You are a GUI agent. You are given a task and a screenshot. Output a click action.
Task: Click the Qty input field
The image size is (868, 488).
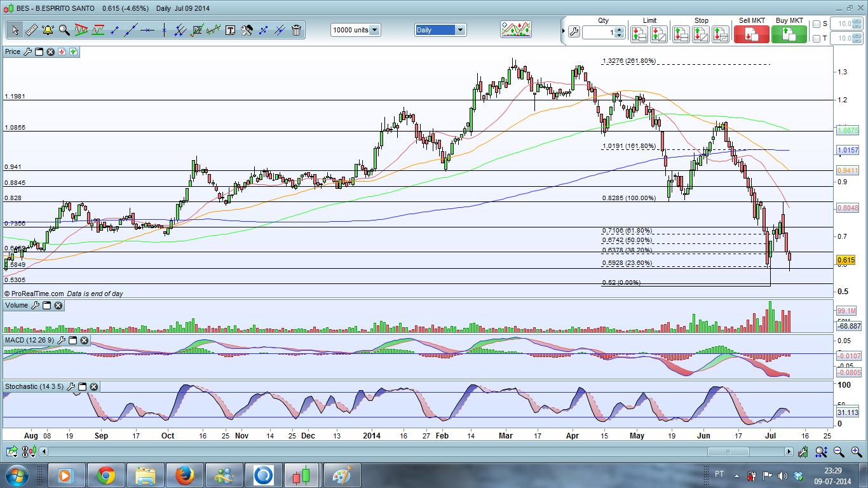(x=598, y=32)
